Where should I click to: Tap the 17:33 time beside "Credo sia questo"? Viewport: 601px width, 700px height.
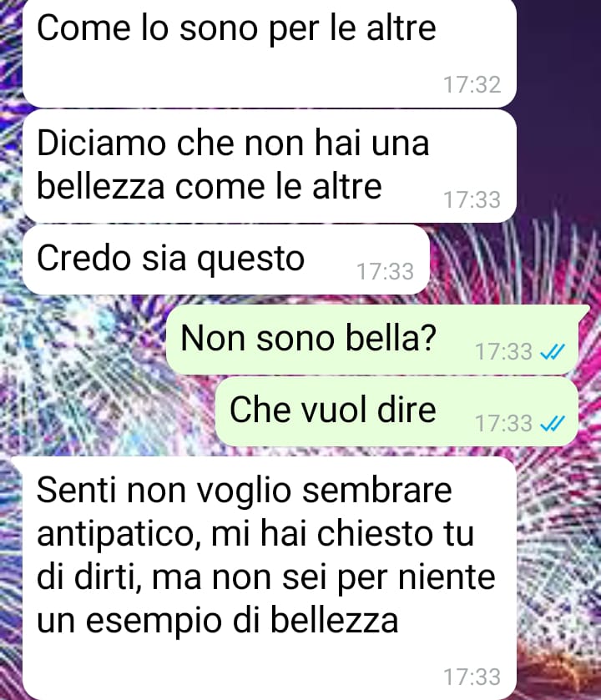click(x=385, y=271)
